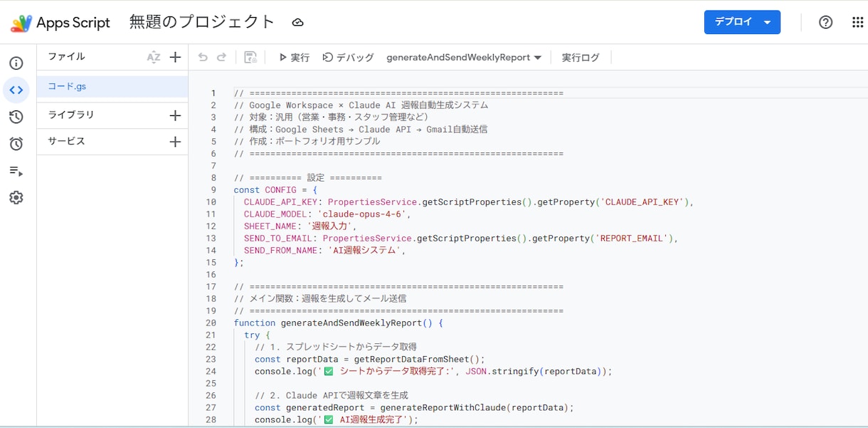Click 'claude-opus-4-6' model string in code
The height and width of the screenshot is (428, 868).
point(364,214)
